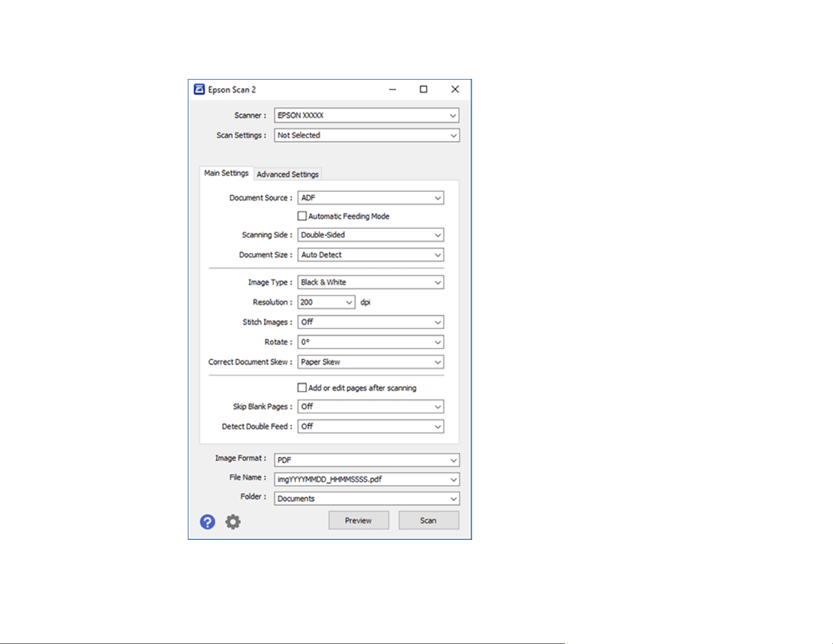Open the Rotate dropdown
This screenshot has height=644, width=833.
[x=371, y=342]
